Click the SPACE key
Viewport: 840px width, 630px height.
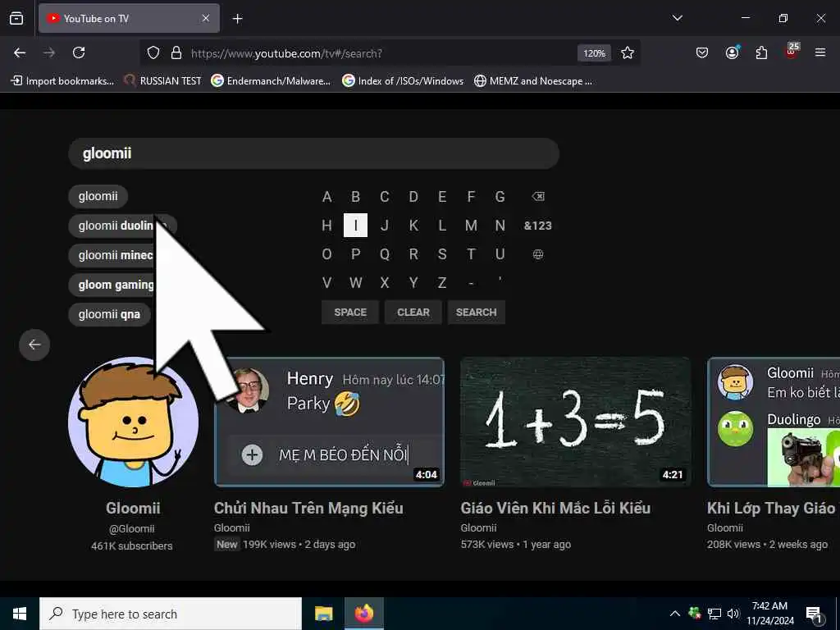pos(350,313)
